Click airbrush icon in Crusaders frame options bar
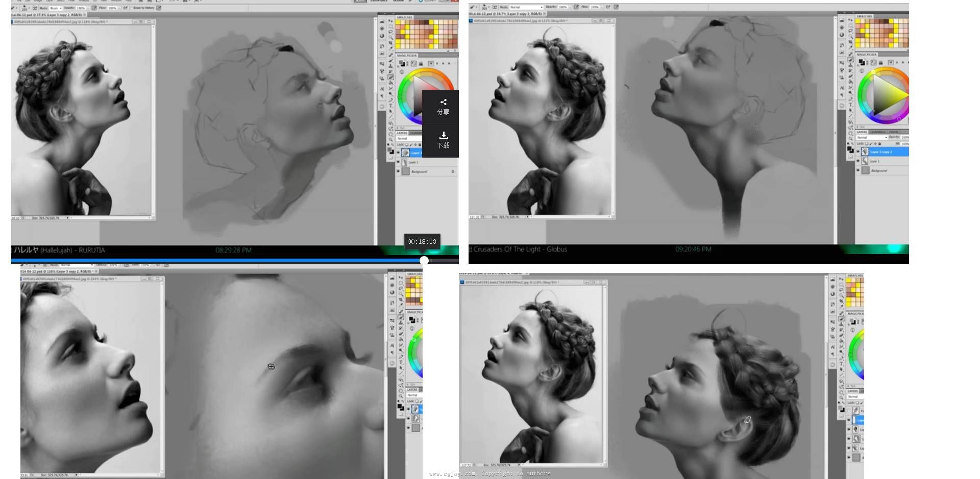The height and width of the screenshot is (479, 980). tap(608, 7)
